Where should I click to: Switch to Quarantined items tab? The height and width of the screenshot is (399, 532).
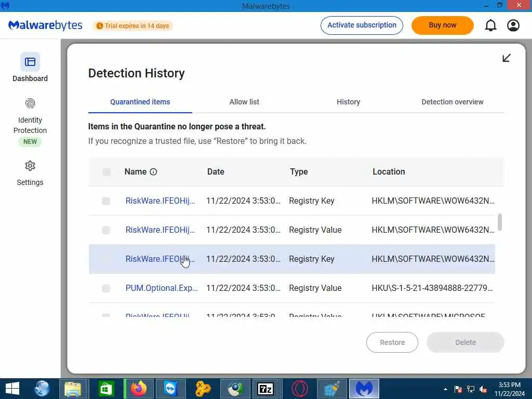pos(140,102)
